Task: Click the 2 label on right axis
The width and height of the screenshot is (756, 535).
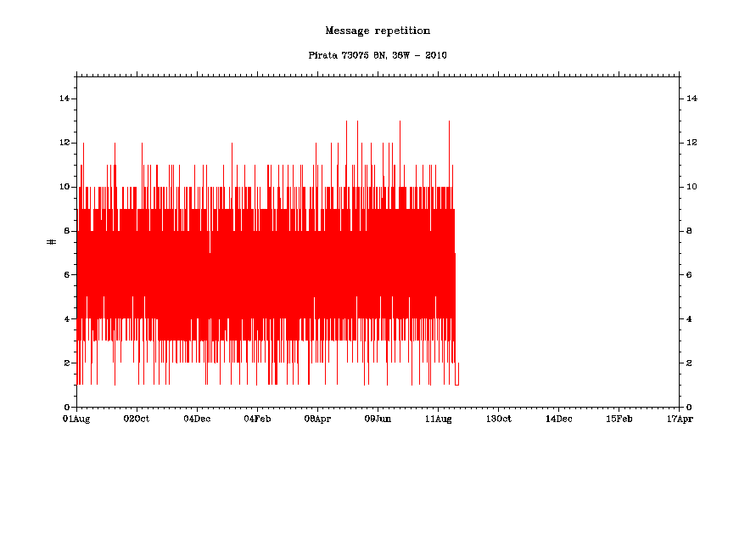Action: tap(688, 363)
